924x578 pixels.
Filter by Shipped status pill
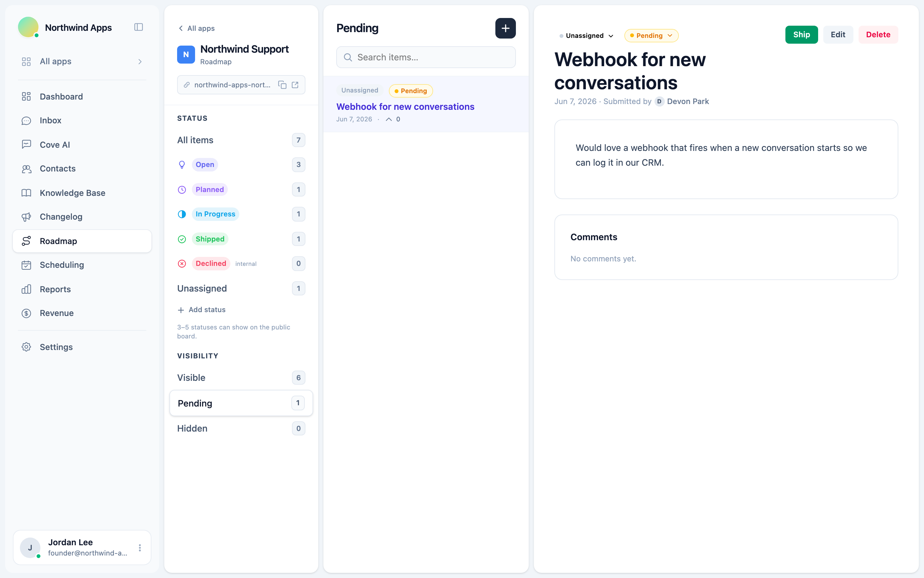click(x=210, y=239)
